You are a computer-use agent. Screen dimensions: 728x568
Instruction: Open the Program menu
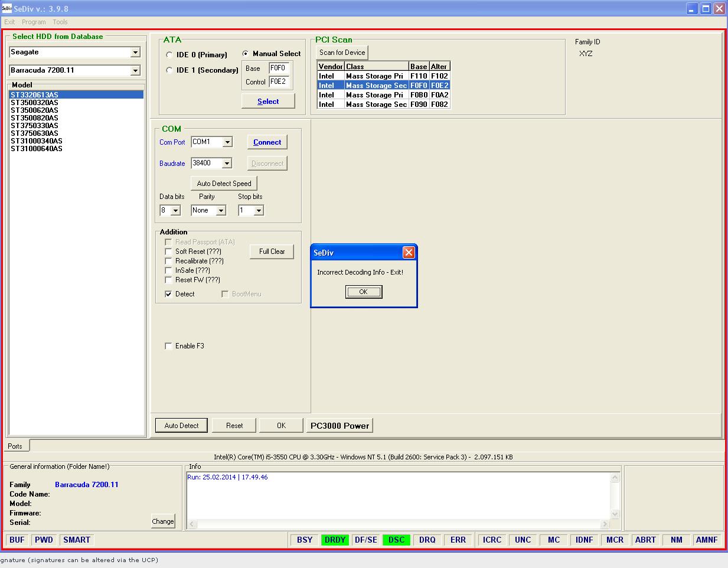(x=34, y=22)
